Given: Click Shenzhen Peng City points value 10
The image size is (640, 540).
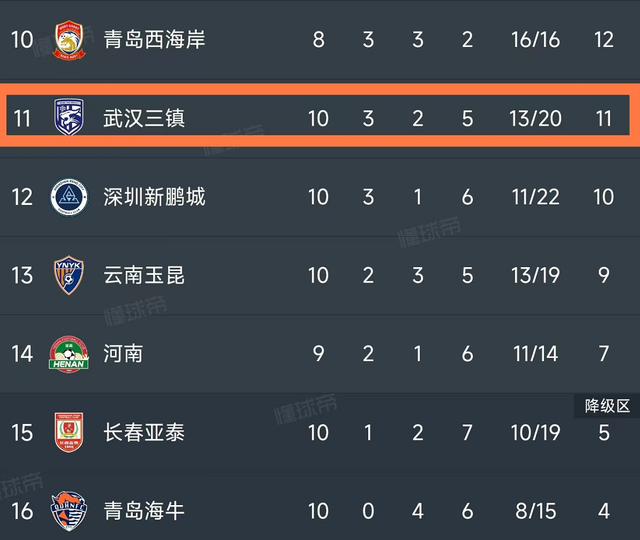Looking at the screenshot, I should point(603,197).
